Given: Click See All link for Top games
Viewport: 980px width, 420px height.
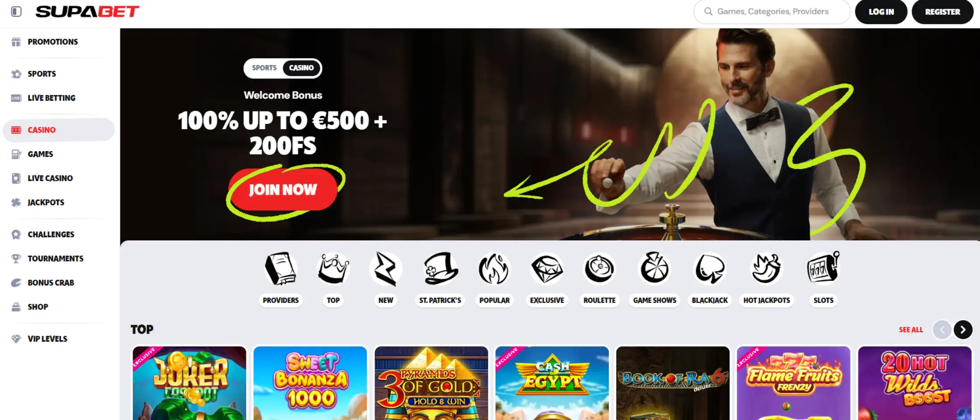Looking at the screenshot, I should tap(911, 329).
